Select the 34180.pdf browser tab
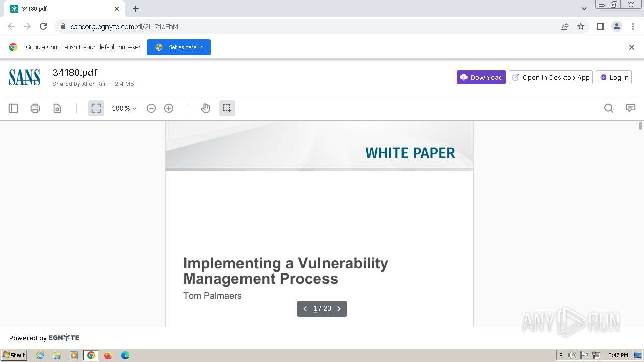The image size is (644, 362). click(64, 9)
